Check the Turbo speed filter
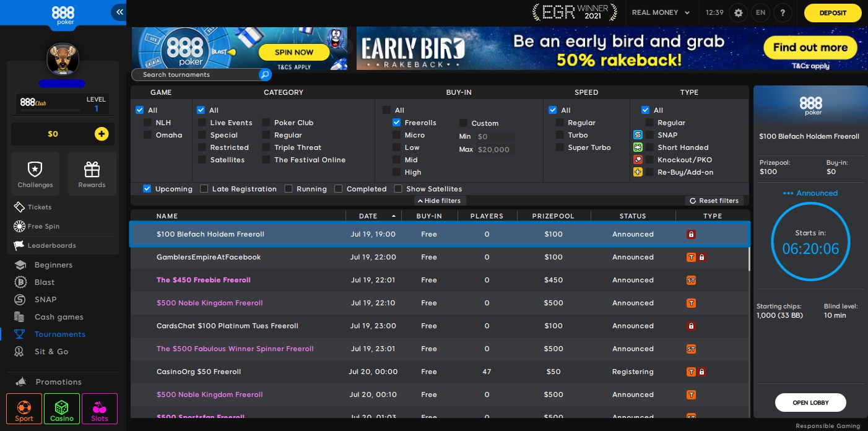This screenshot has height=431, width=868. point(560,135)
